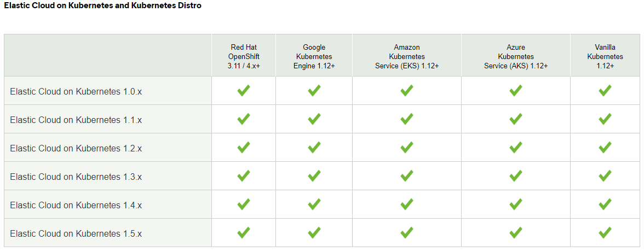Select the Google Kubernetes Engine 1.12+ header
Screen dimensions: 644x252
[x=314, y=56]
